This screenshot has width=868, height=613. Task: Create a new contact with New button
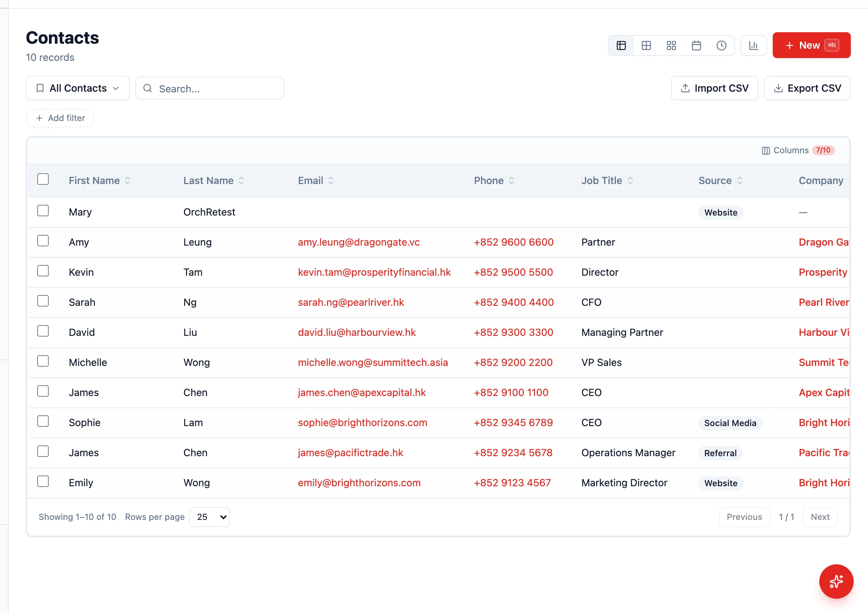(811, 45)
